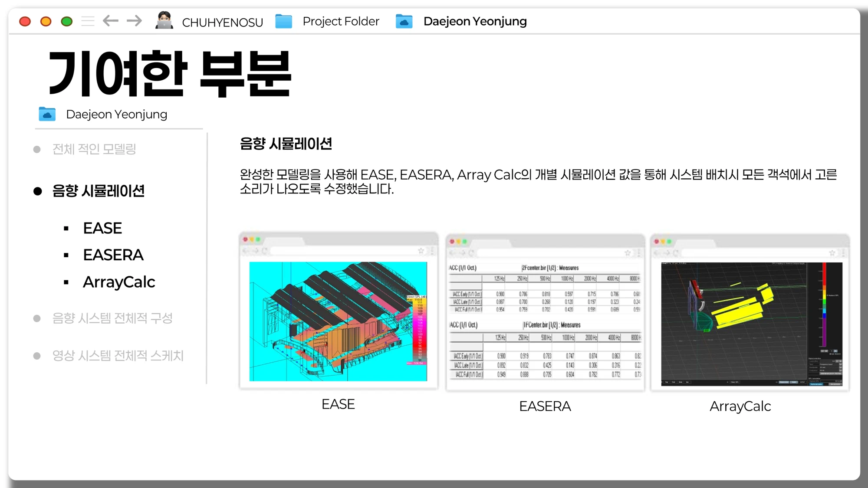Click the address bar in ArrayCalc thumbnail window
Image resolution: width=868 pixels, height=488 pixels.
click(754, 252)
